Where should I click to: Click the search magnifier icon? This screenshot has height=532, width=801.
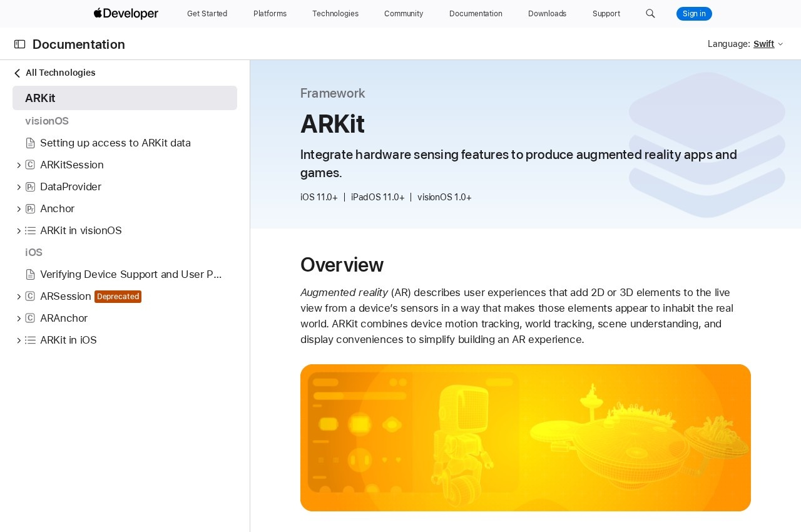650,13
